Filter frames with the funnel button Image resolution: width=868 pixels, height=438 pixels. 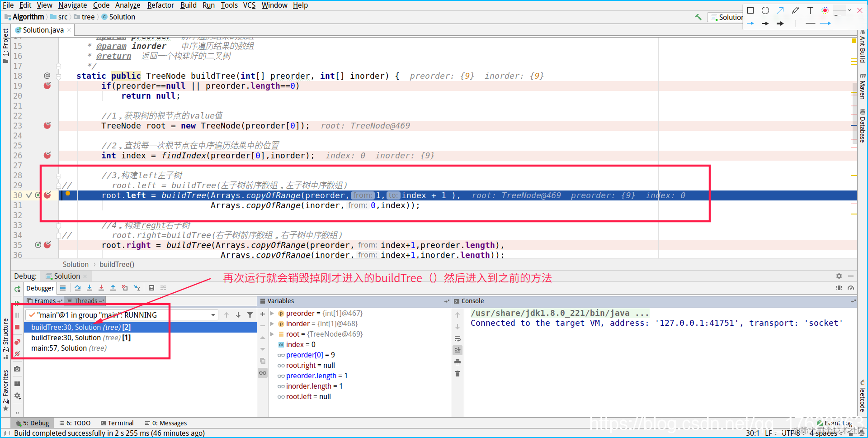click(250, 315)
